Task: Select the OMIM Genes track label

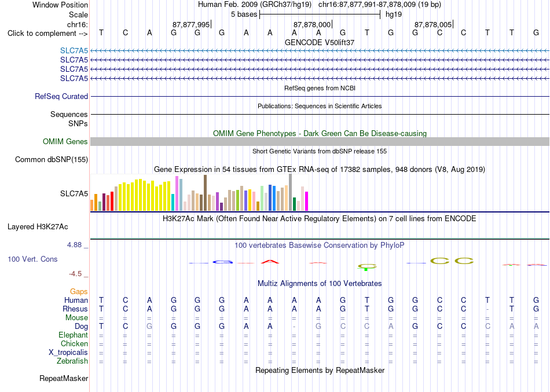Action: click(65, 141)
